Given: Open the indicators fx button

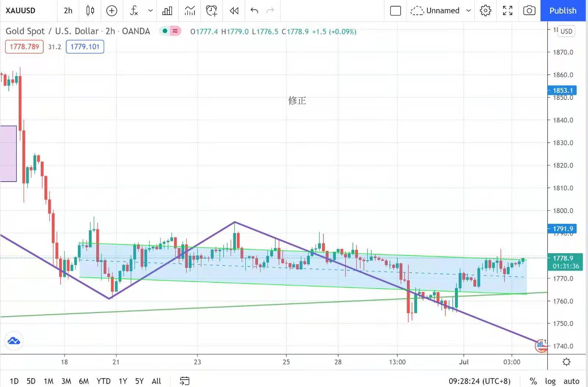Looking at the screenshot, I should point(134,11).
